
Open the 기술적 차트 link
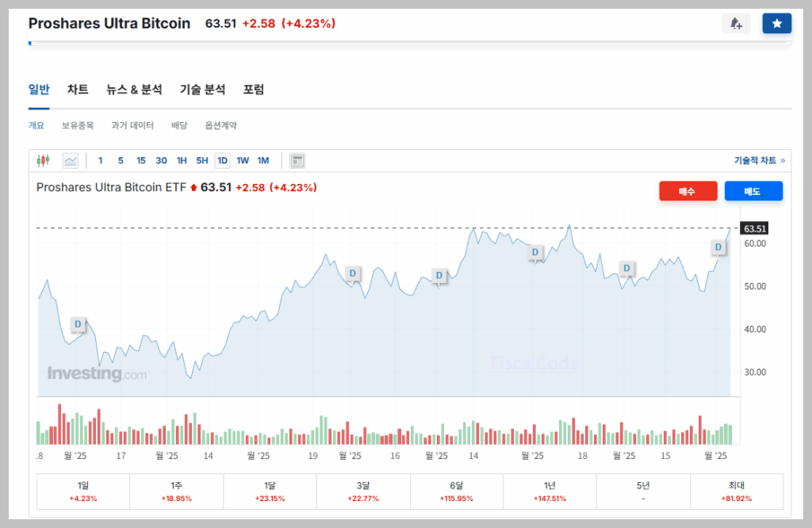(x=759, y=160)
